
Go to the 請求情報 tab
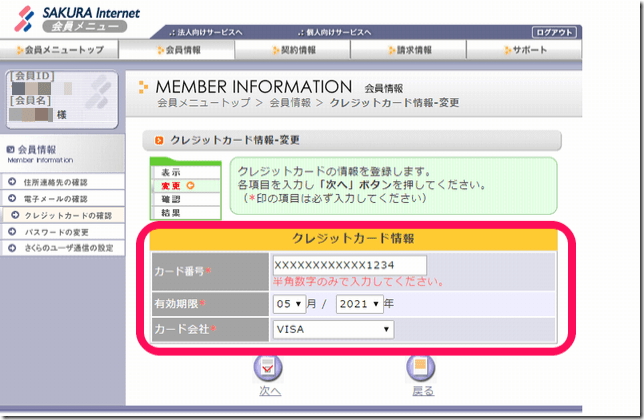(x=411, y=49)
